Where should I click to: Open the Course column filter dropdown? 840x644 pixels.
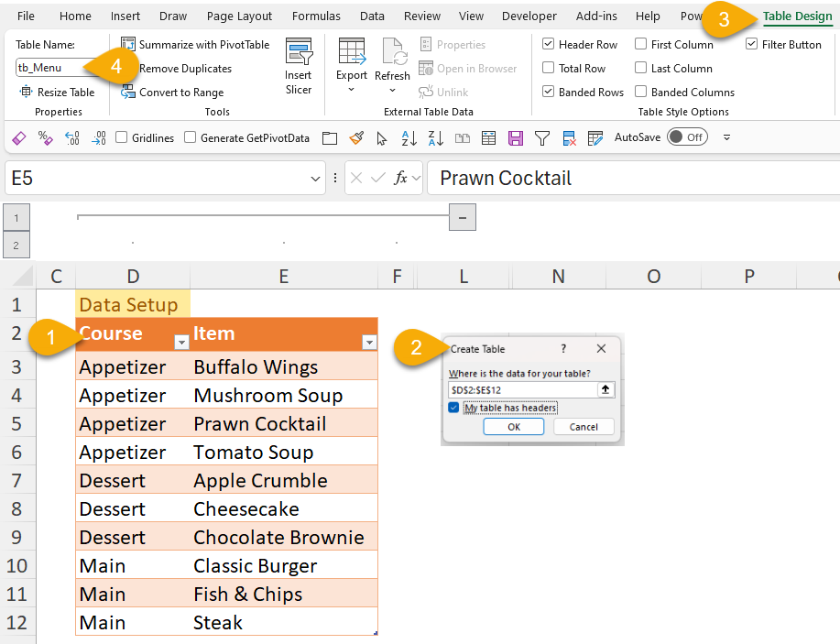tap(181, 342)
